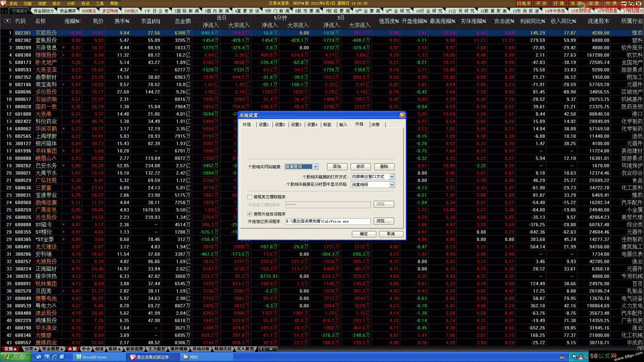The width and height of the screenshot is (644, 362).
Task: Select the SUP统计 top tab
Action: point(131,11)
